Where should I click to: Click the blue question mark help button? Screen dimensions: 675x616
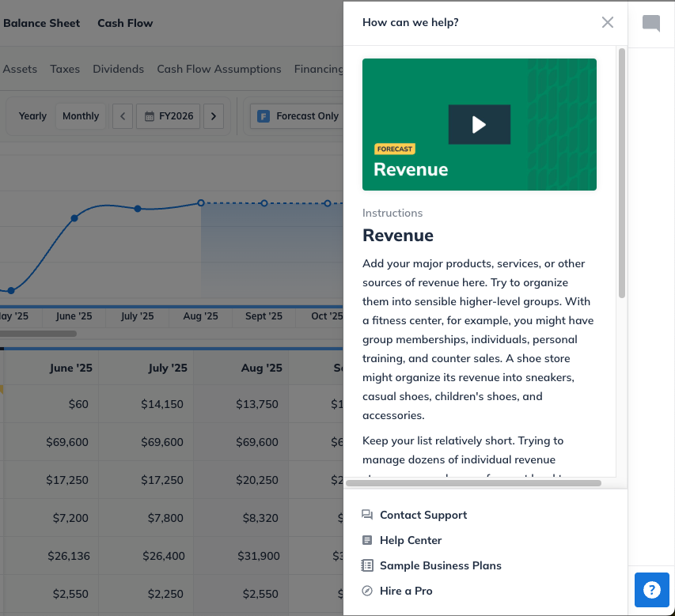(652, 590)
